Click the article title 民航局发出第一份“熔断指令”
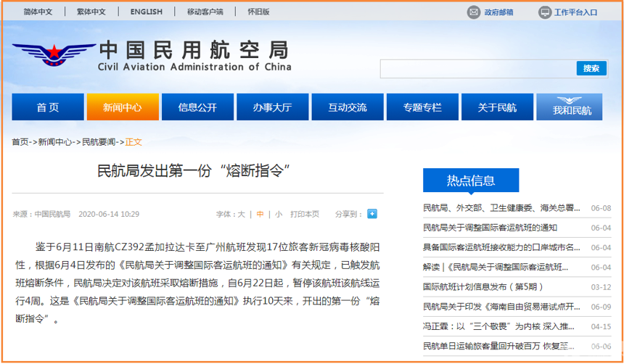624x364 pixels. [194, 170]
